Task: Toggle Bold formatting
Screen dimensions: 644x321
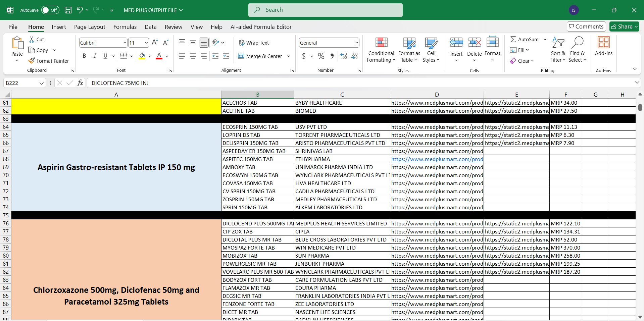Action: (x=84, y=56)
